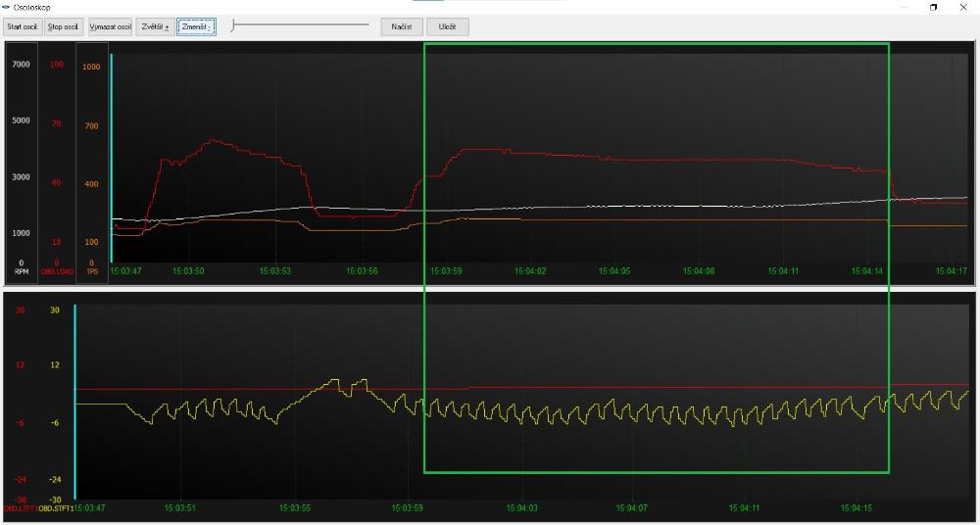Save the recording with the Uložit button
Image resolution: width=980 pixels, height=525 pixels.
(x=447, y=26)
